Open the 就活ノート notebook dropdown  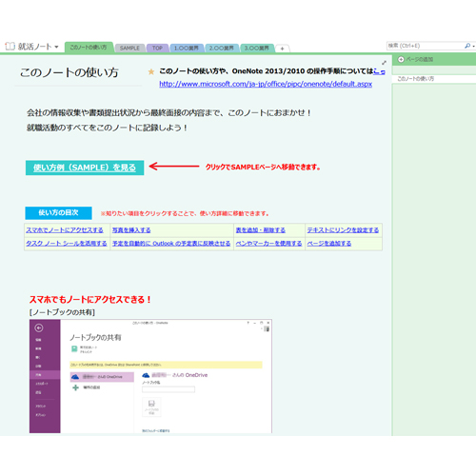pyautogui.click(x=56, y=47)
